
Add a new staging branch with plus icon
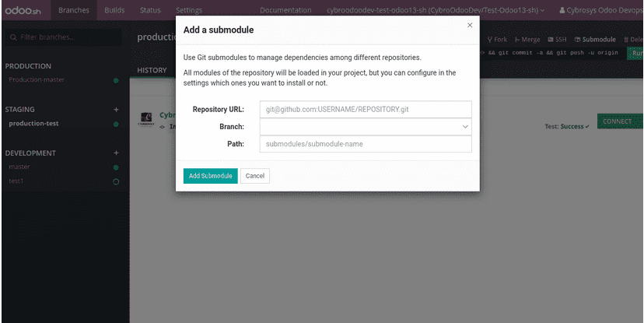click(116, 109)
